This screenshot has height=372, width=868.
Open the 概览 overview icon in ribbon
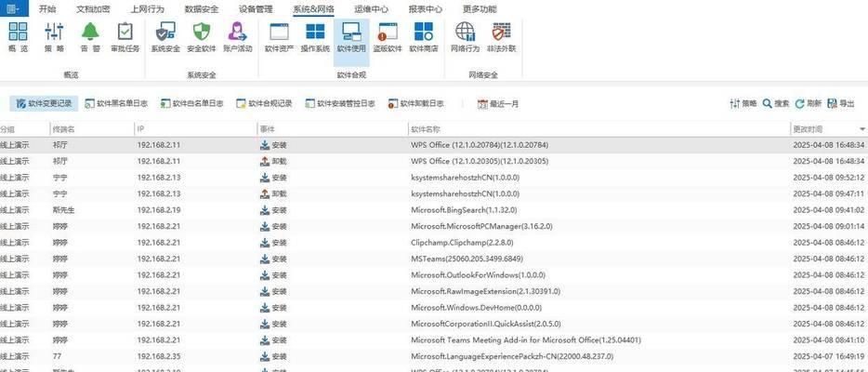point(18,37)
